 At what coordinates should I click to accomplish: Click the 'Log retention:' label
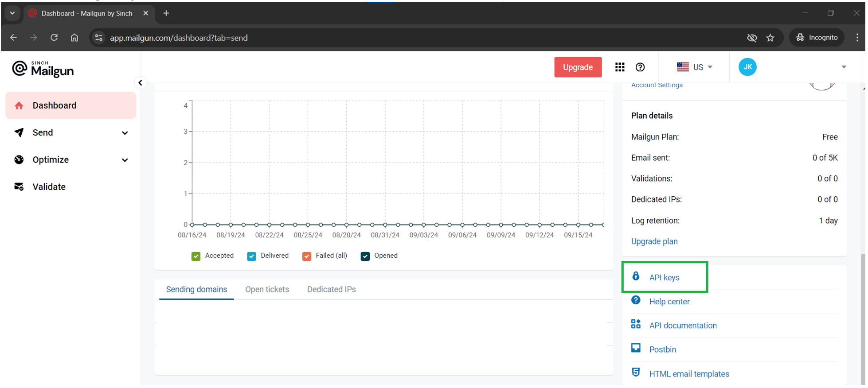655,221
